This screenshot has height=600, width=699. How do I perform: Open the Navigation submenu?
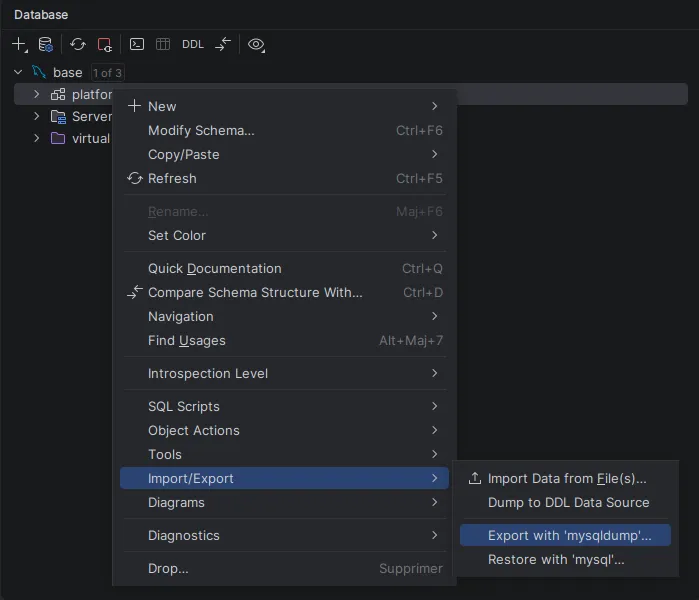pos(284,316)
